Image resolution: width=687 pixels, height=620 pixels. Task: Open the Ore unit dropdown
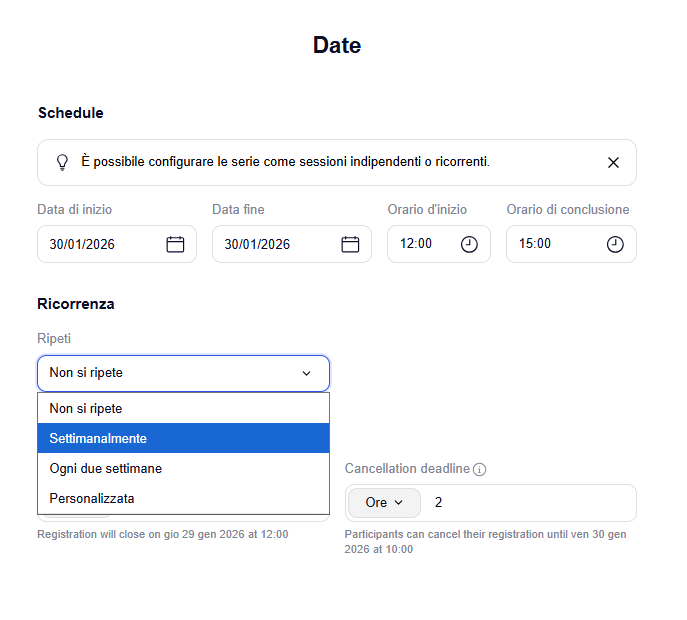[384, 502]
